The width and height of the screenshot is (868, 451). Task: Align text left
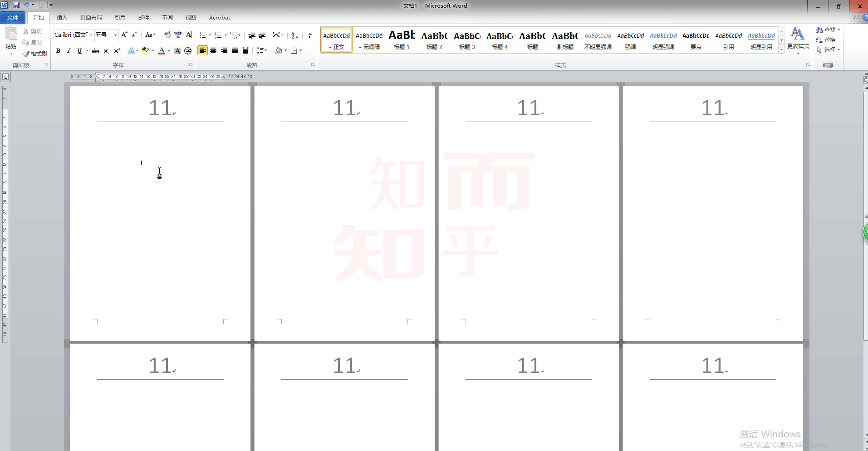(x=202, y=50)
